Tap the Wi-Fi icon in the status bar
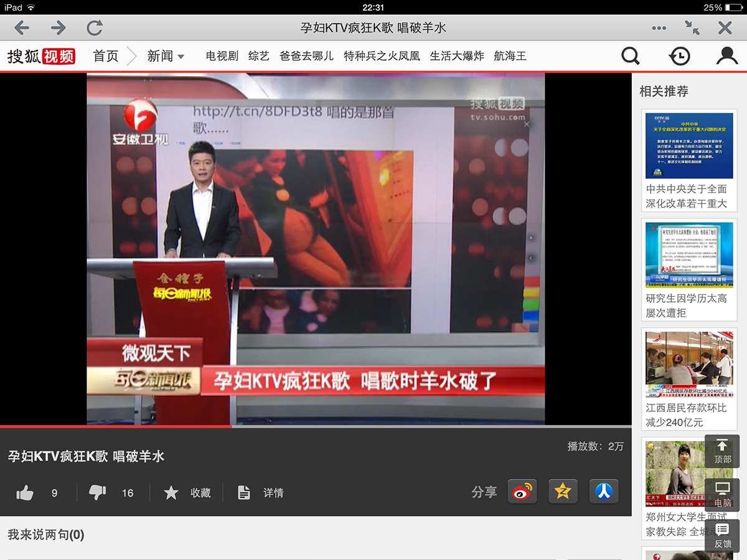This screenshot has width=747, height=560. pos(31,7)
